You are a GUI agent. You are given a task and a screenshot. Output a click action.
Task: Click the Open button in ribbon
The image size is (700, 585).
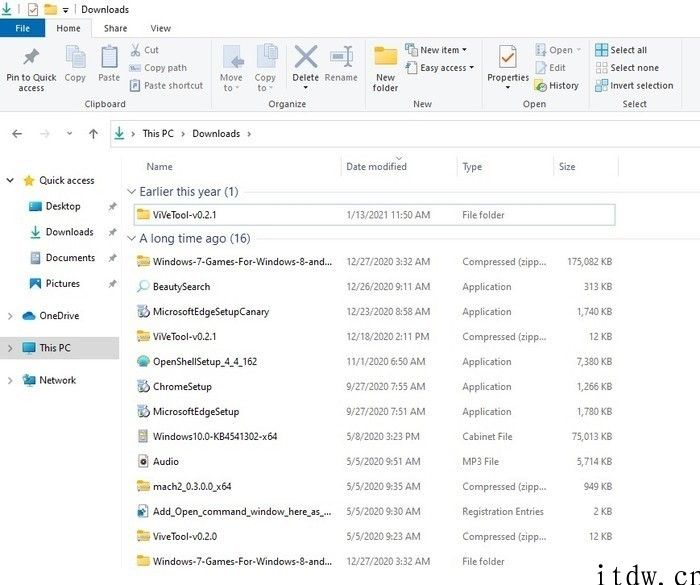(x=558, y=50)
